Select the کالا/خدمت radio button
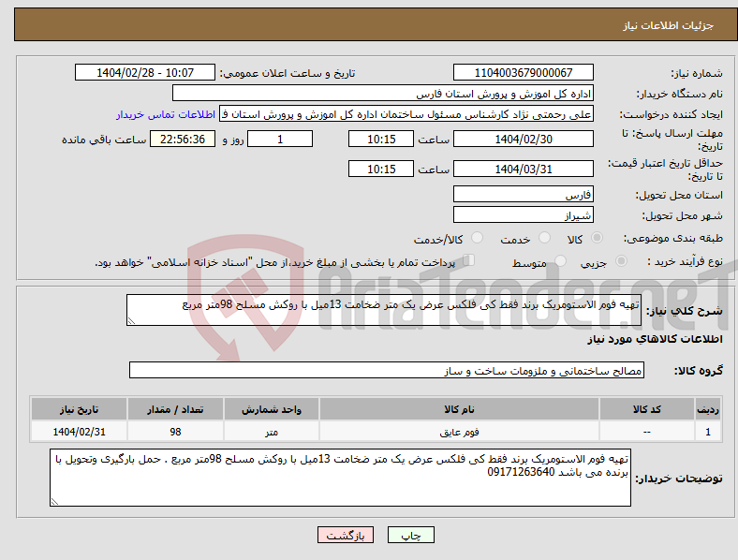This screenshot has height=560, width=738. pos(478,238)
